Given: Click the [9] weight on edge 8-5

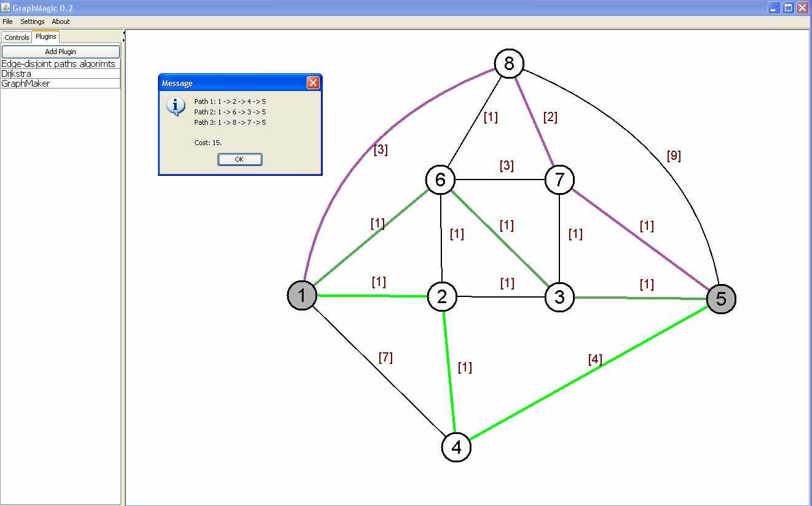Looking at the screenshot, I should click(674, 156).
